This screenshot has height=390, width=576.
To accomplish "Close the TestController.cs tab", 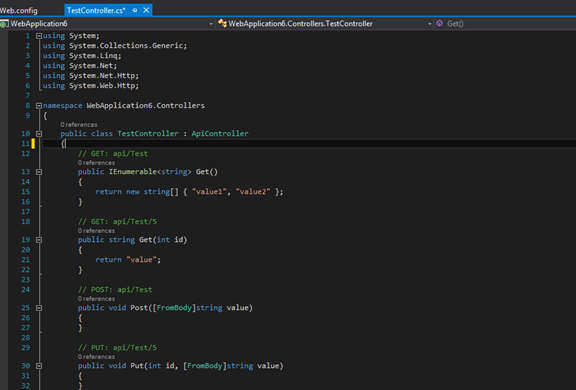I will point(146,10).
